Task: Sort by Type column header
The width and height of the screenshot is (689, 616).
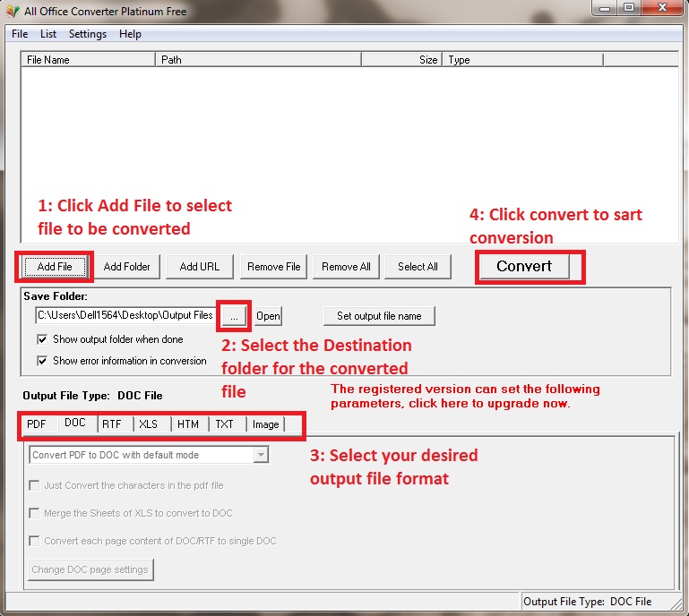Action: pos(523,60)
